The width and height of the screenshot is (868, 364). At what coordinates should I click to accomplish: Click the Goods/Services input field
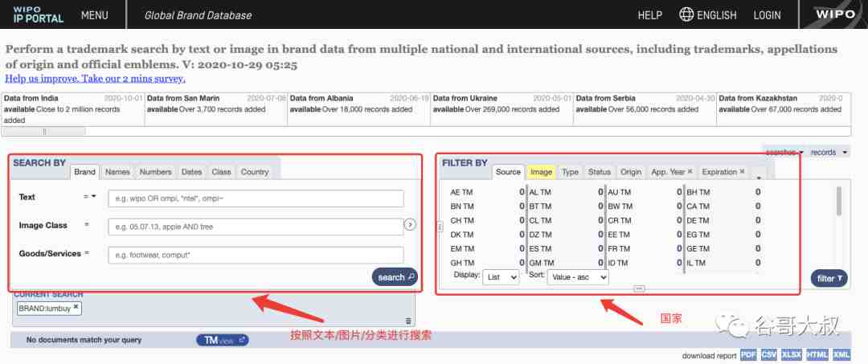[x=256, y=255]
